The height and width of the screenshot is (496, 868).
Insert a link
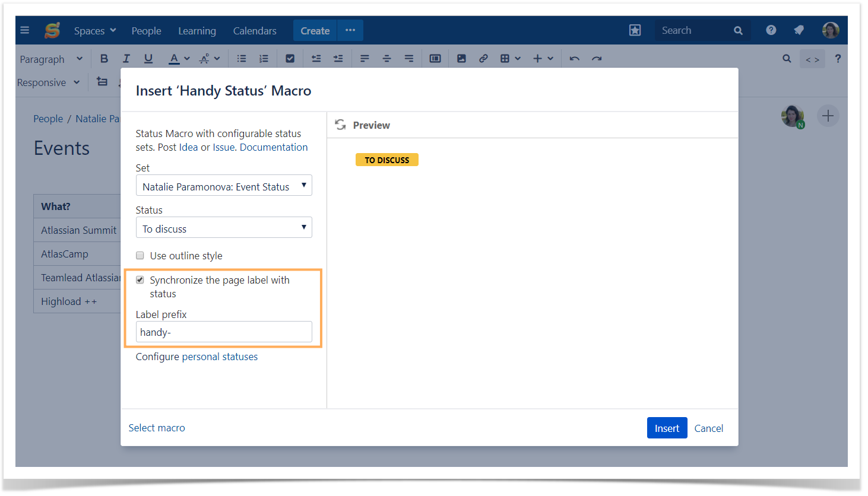tap(483, 58)
